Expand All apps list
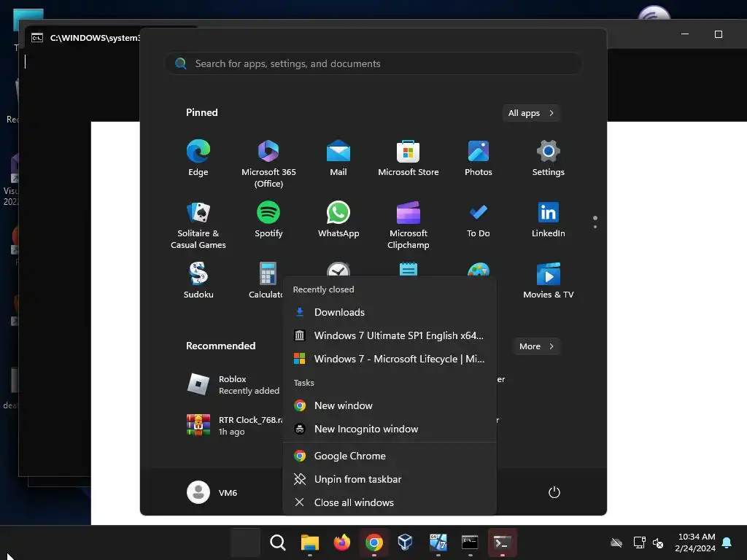The height and width of the screenshot is (560, 747). tap(531, 113)
